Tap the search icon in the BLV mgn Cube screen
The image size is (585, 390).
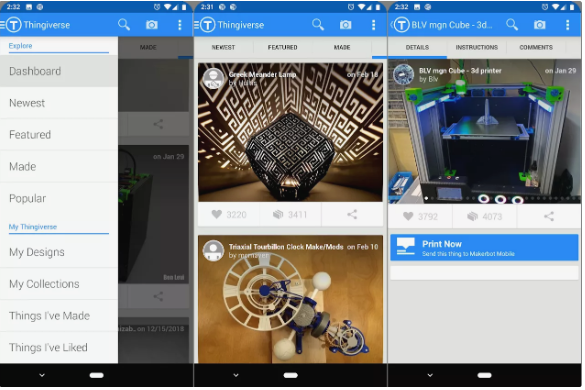(512, 25)
